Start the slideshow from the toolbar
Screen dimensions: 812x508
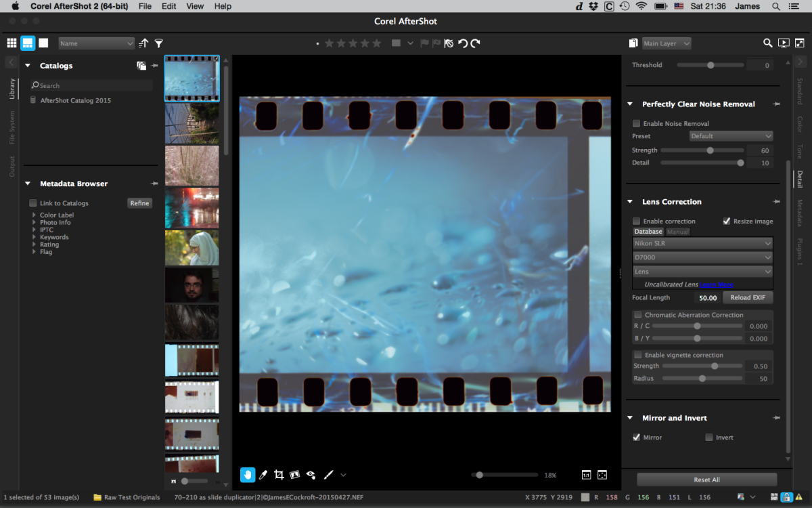(x=784, y=43)
